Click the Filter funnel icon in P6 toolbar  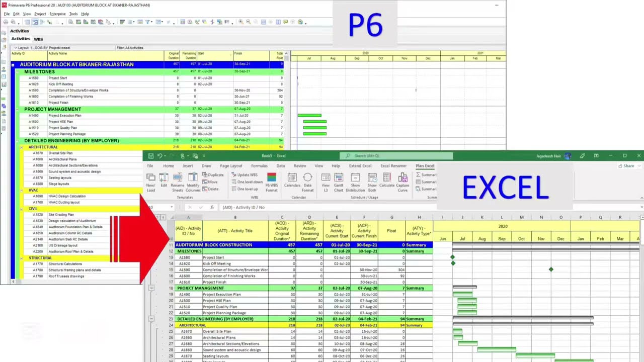[147, 22]
